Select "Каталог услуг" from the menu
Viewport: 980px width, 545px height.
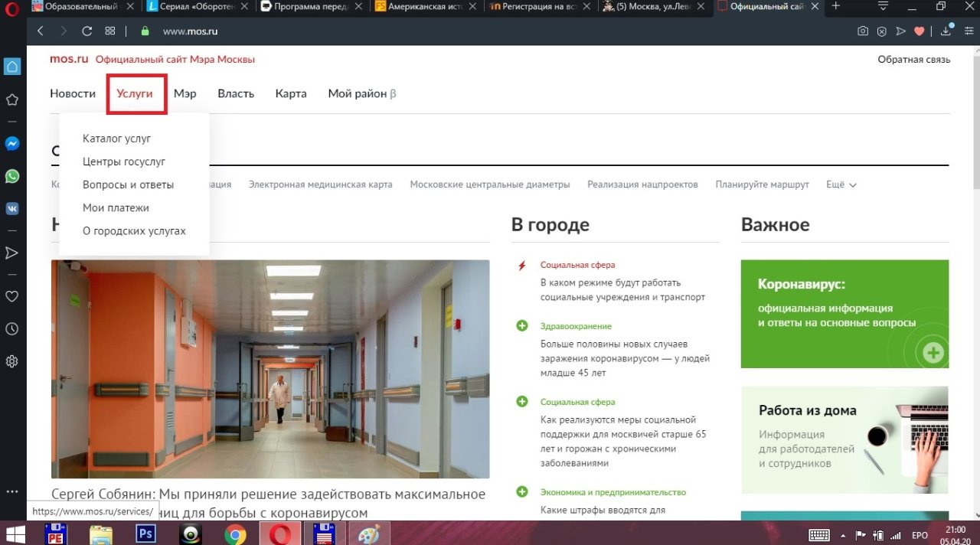tap(116, 139)
